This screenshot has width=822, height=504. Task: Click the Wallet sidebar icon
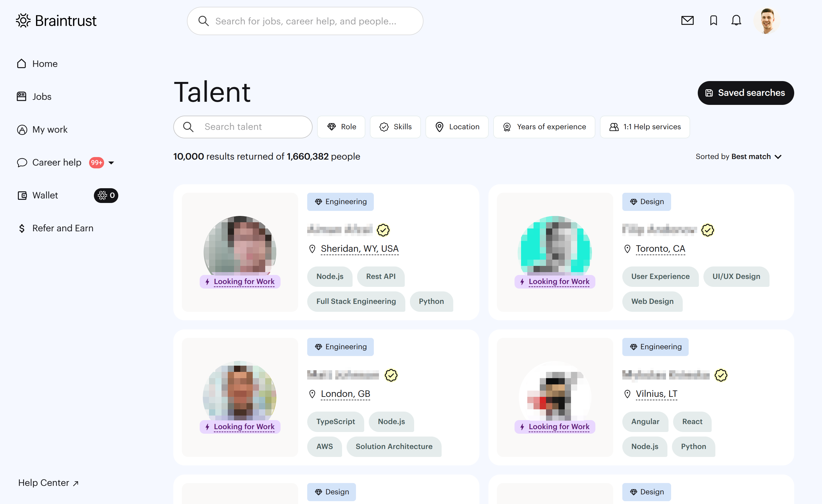click(22, 195)
